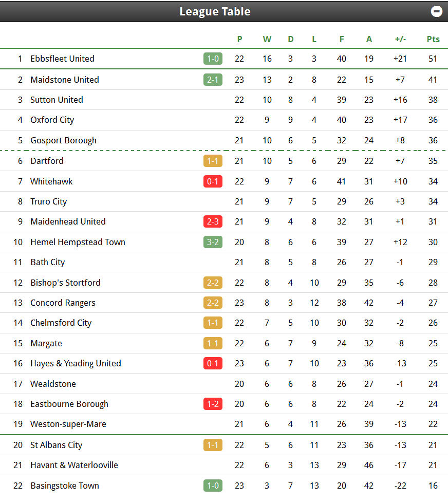The image size is (448, 503).
Task: Select Gosport Borough in the table
Action: [x=64, y=140]
